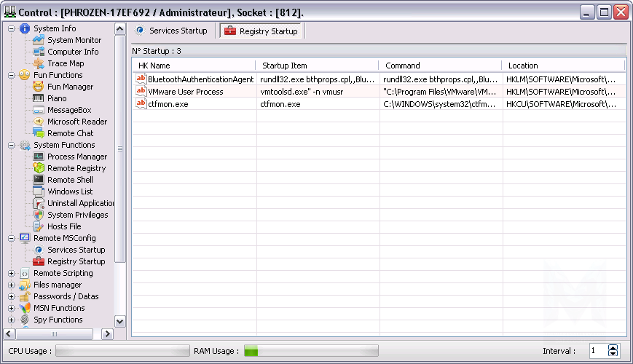The image size is (633, 364).
Task: Collapse the System Info tree node
Action: click(x=11, y=28)
